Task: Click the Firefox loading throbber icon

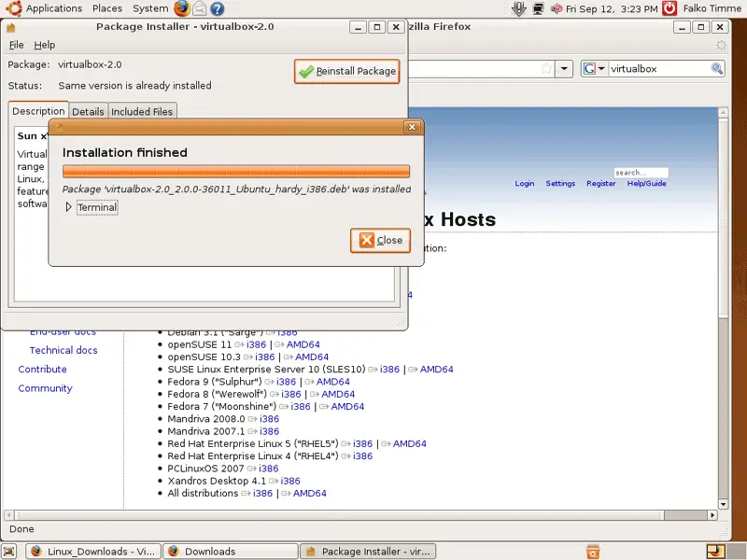Action: (x=721, y=45)
